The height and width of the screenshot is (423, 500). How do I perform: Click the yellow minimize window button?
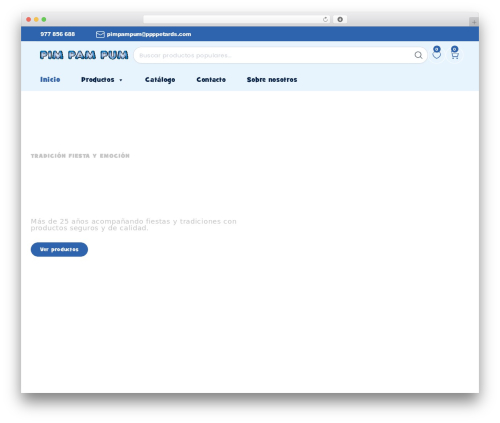(x=36, y=20)
